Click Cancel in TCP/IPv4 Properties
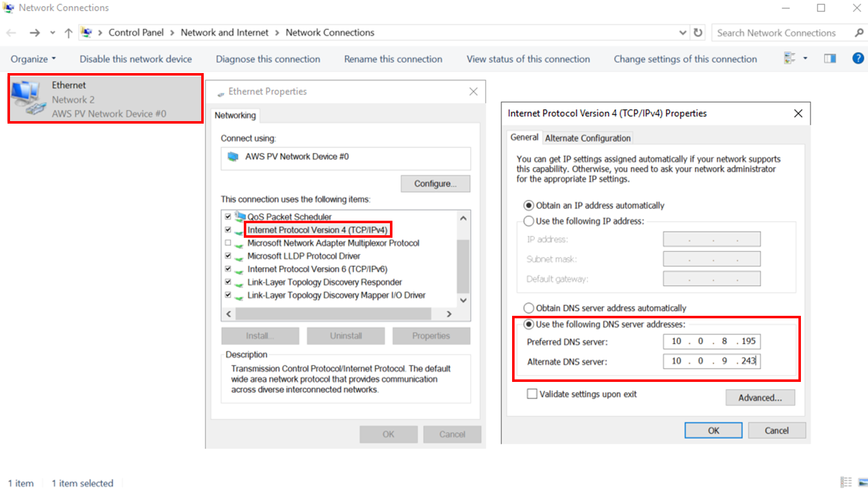 click(x=776, y=430)
